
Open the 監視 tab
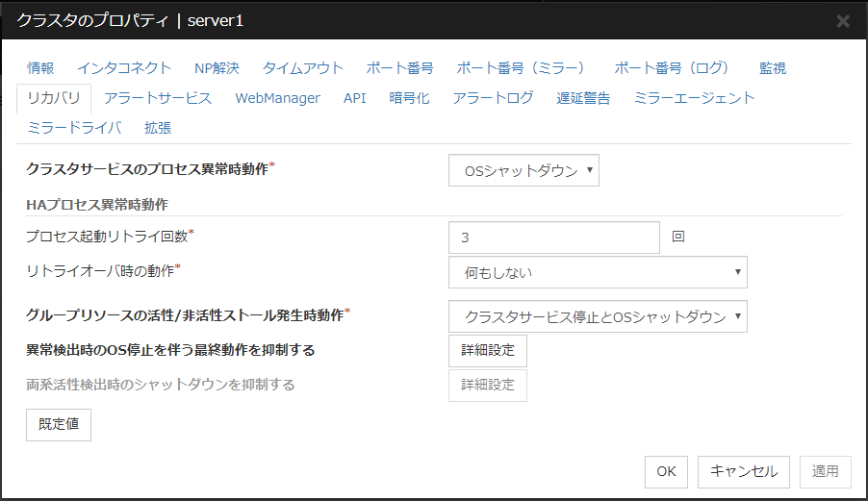point(772,68)
